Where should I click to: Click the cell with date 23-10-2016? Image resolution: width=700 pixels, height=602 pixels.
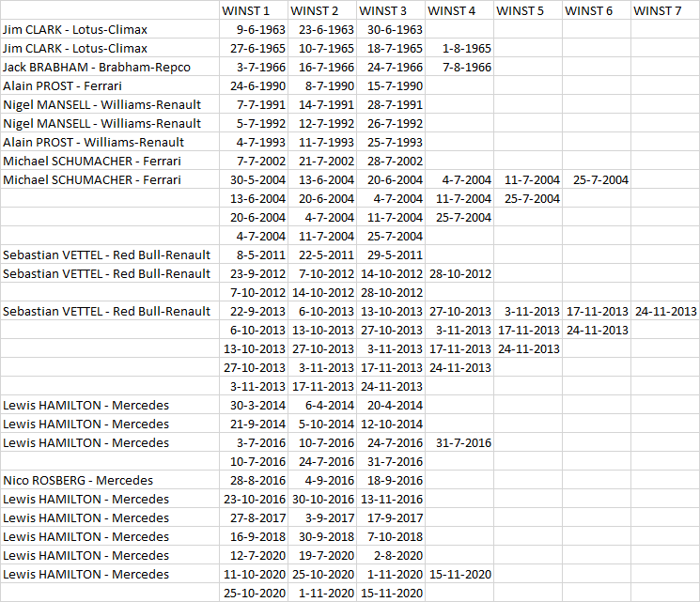[254, 499]
